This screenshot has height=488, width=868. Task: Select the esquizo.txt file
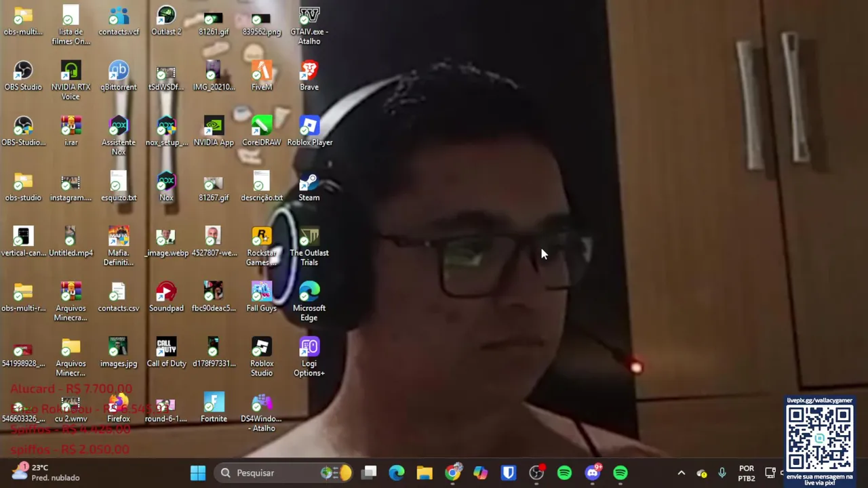pyautogui.click(x=119, y=187)
